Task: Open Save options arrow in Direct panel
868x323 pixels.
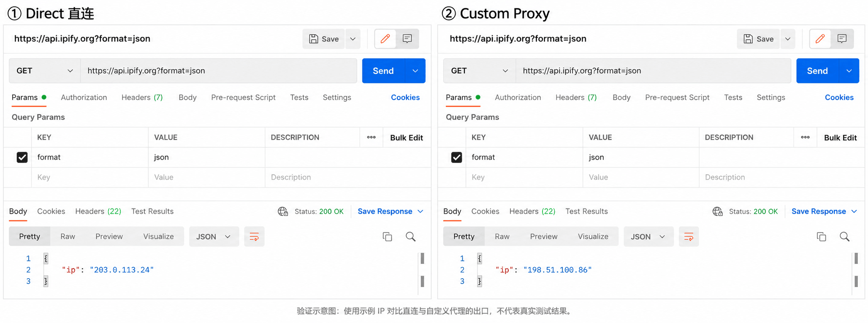Action: tap(353, 39)
